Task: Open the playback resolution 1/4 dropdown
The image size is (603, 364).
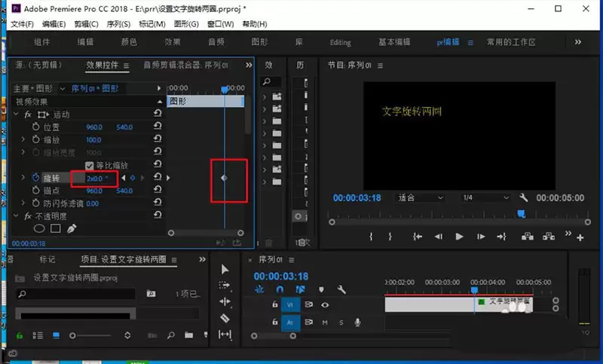Action: [x=486, y=197]
